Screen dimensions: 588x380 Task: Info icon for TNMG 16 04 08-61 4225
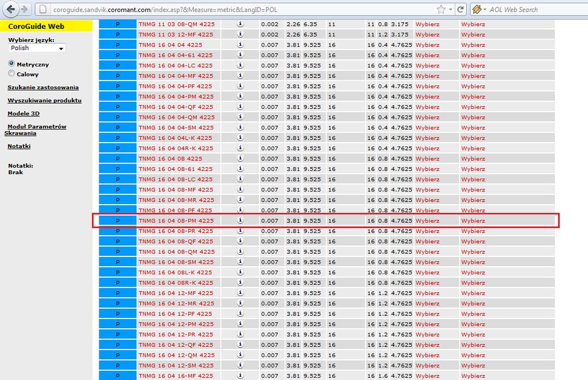241,168
